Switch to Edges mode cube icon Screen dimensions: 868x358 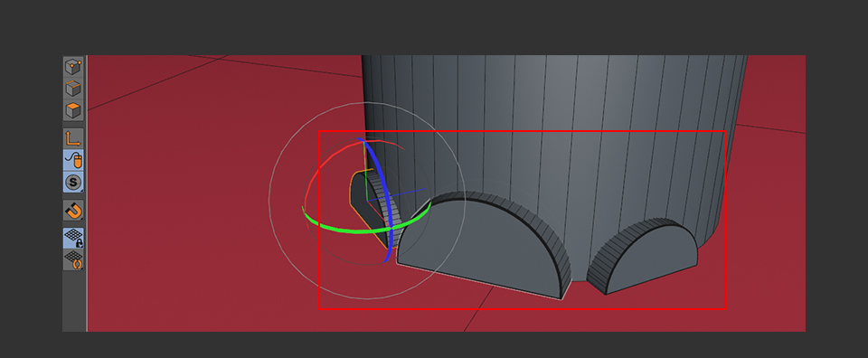click(x=73, y=89)
